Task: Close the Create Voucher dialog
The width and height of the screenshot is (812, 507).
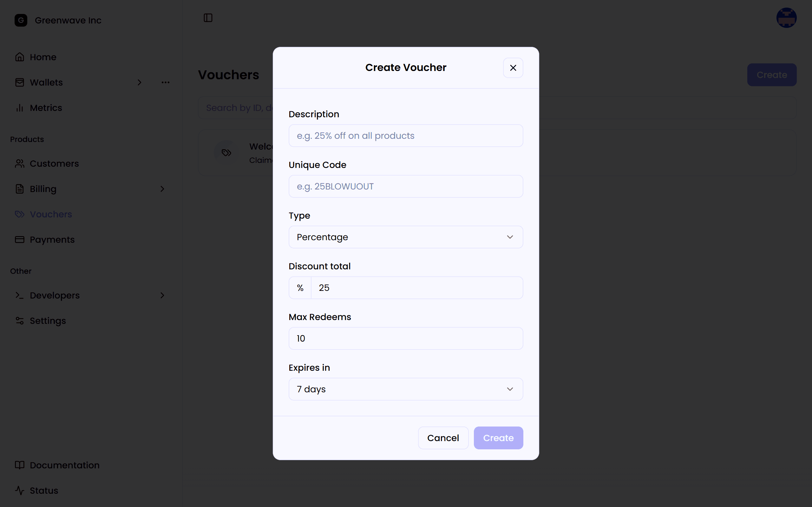Action: (513, 68)
